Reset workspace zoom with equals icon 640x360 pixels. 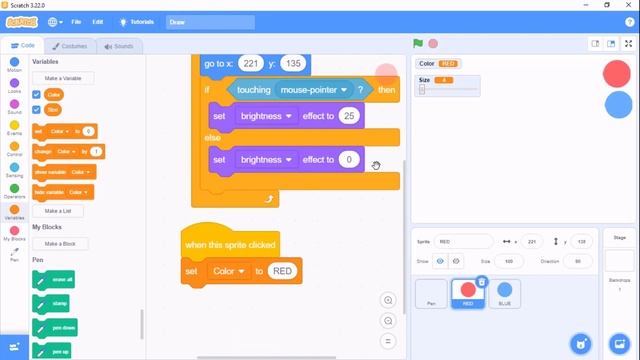coord(388,341)
